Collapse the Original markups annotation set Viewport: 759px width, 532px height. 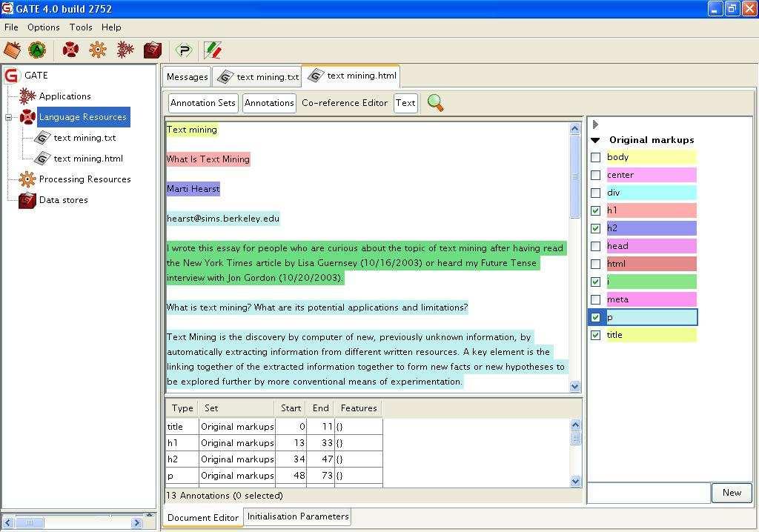595,140
